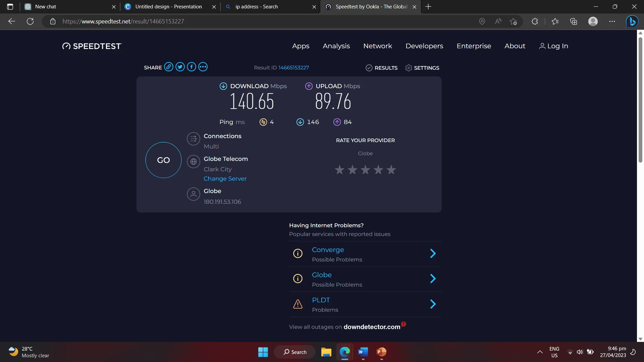Expand the Converge outage details chevron
This screenshot has width=644, height=362.
tap(433, 253)
